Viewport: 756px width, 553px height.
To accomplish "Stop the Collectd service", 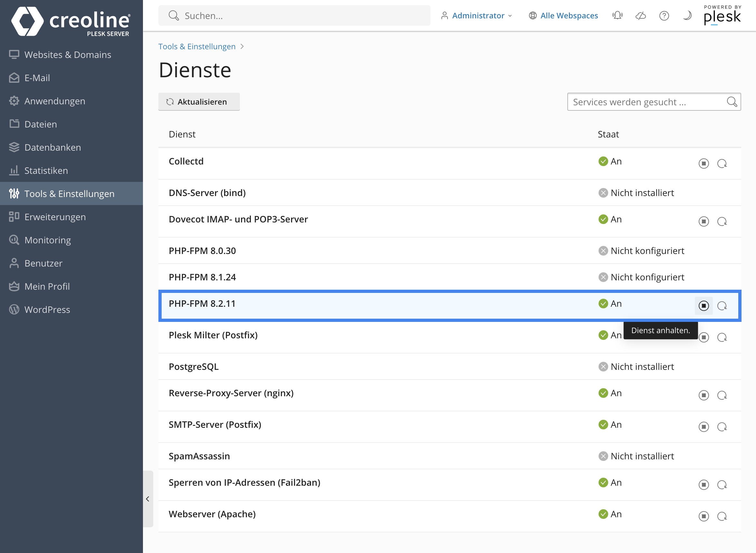I will click(x=704, y=163).
